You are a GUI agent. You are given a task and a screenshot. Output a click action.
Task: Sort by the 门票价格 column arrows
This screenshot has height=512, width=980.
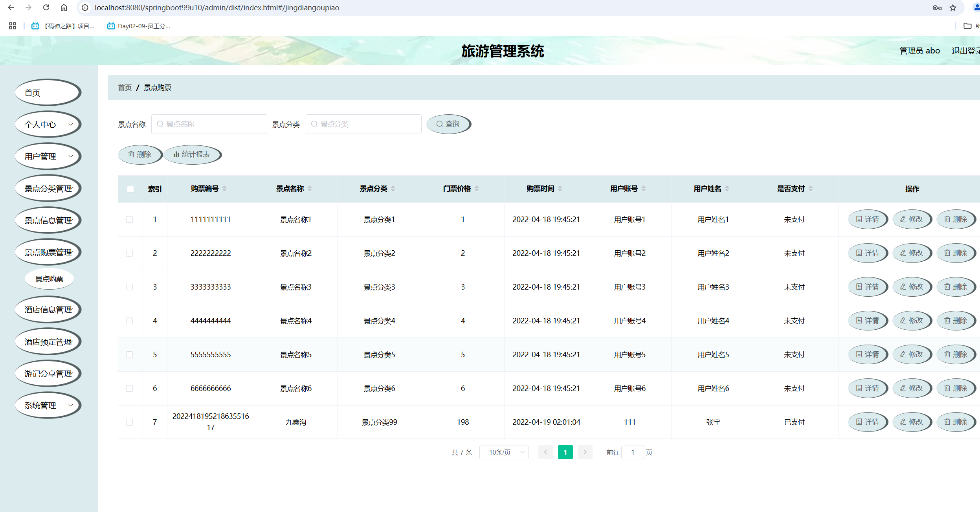pos(477,189)
